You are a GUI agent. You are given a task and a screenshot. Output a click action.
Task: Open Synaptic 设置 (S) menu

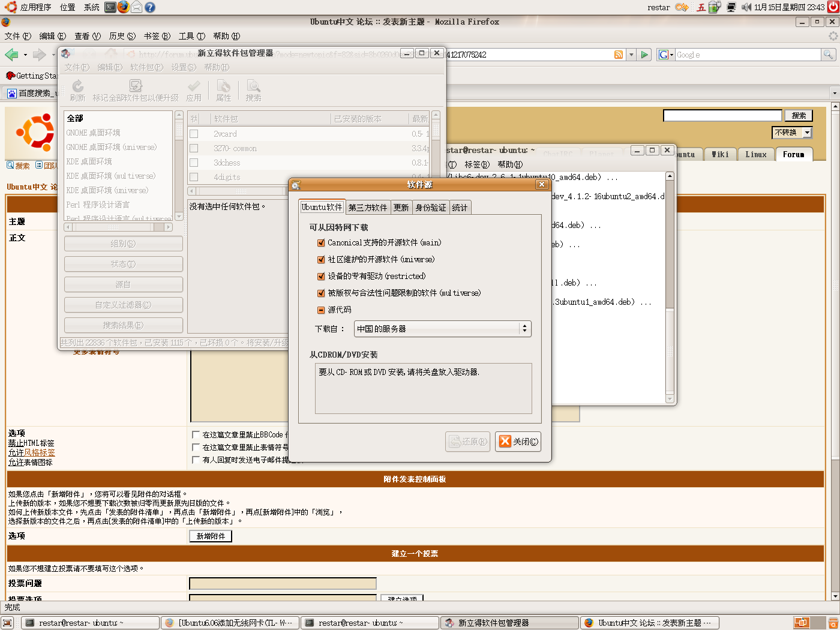184,67
